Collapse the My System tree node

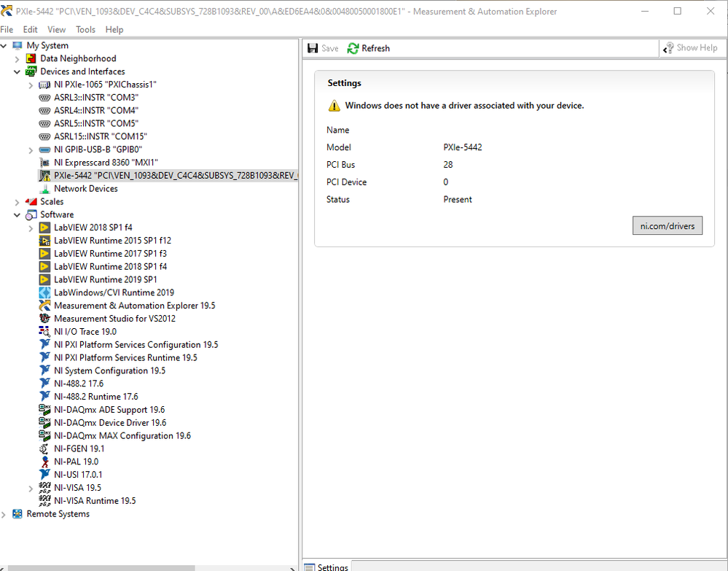click(x=4, y=45)
